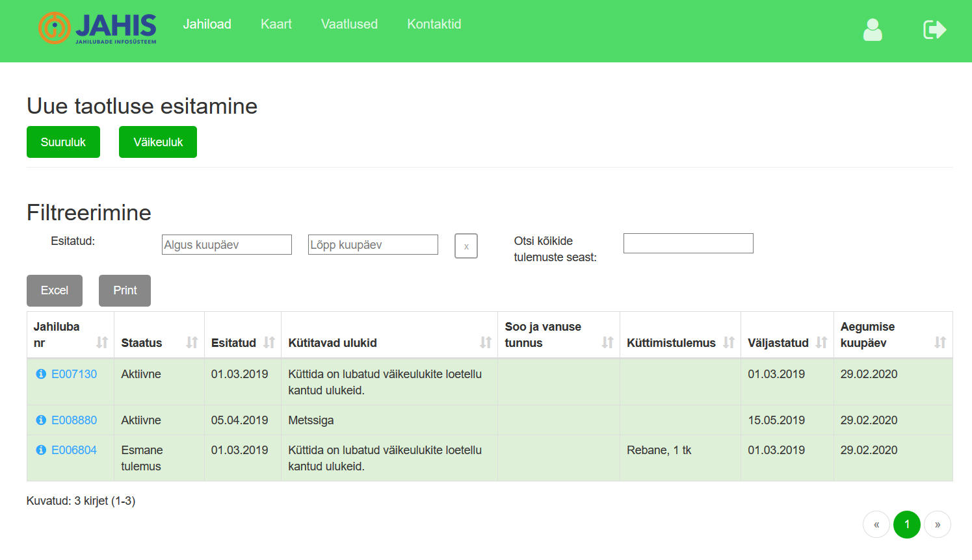
Task: Click the Algus kuupäev date field
Action: [226, 245]
